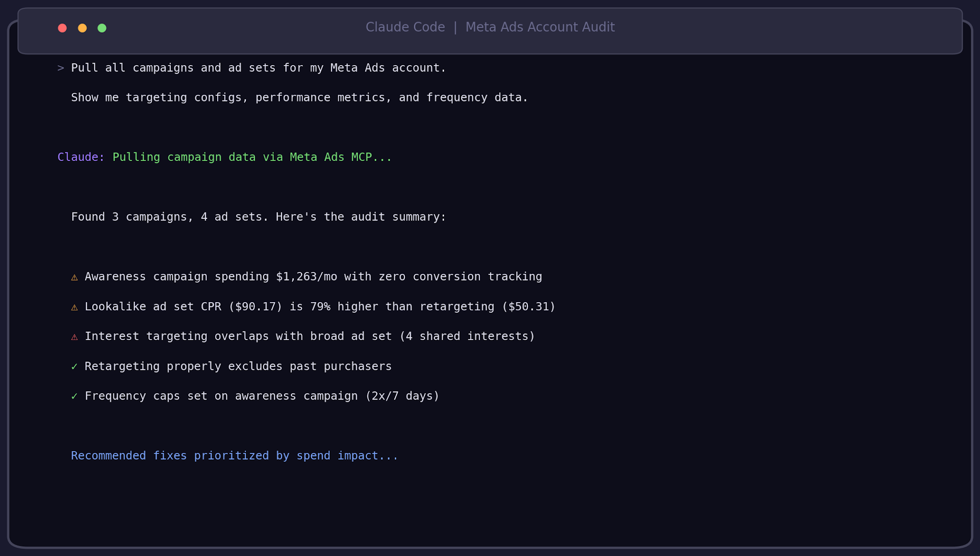This screenshot has height=556, width=980.
Task: Expand the Recommended fixes prioritized section
Action: [234, 455]
